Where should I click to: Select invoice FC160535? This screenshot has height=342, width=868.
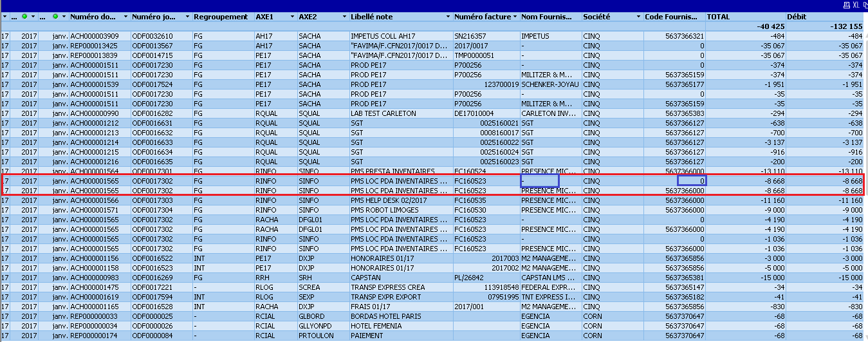470,200
